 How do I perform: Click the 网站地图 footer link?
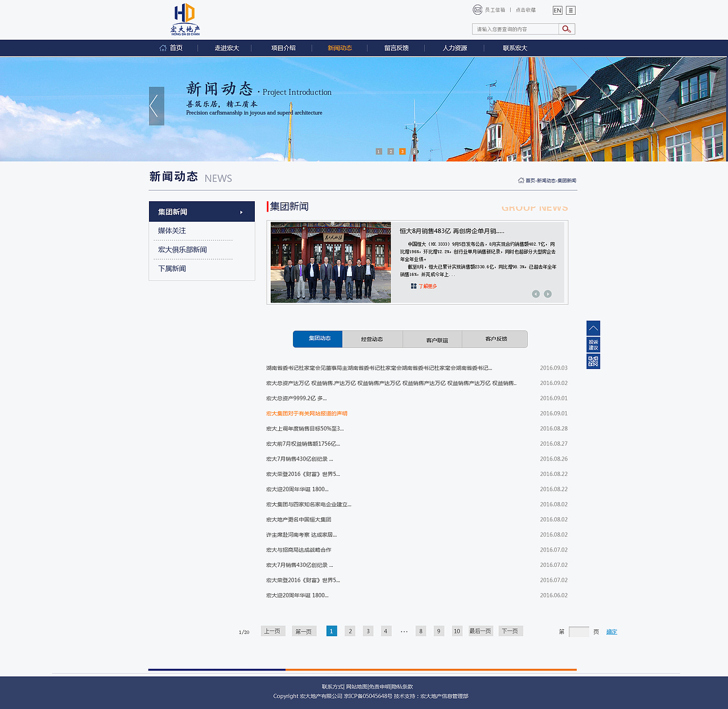click(357, 687)
